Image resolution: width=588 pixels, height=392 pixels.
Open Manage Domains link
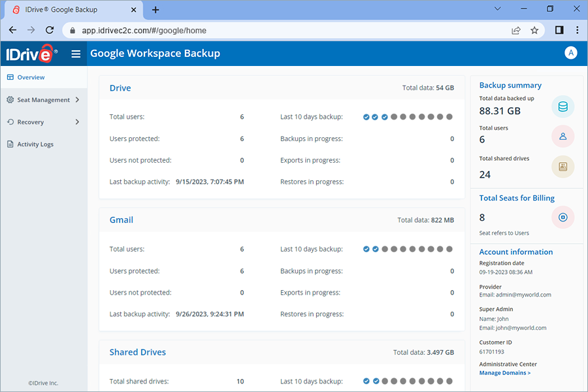(x=505, y=373)
